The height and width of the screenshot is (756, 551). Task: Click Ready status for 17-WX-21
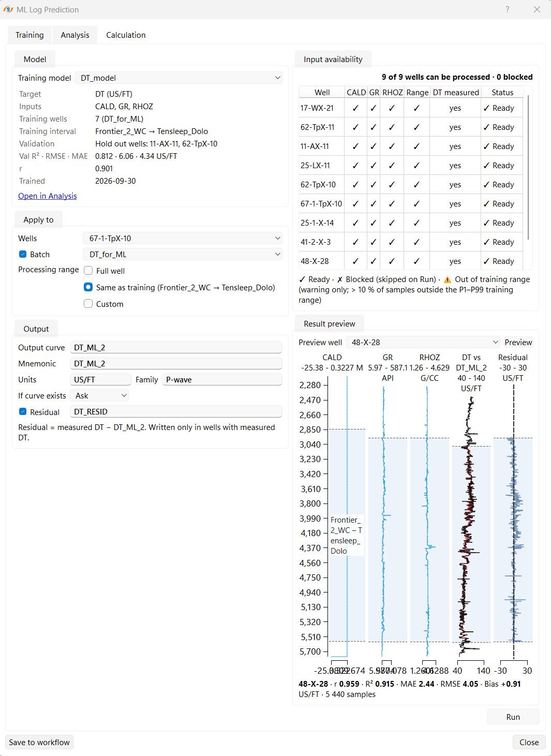point(499,108)
